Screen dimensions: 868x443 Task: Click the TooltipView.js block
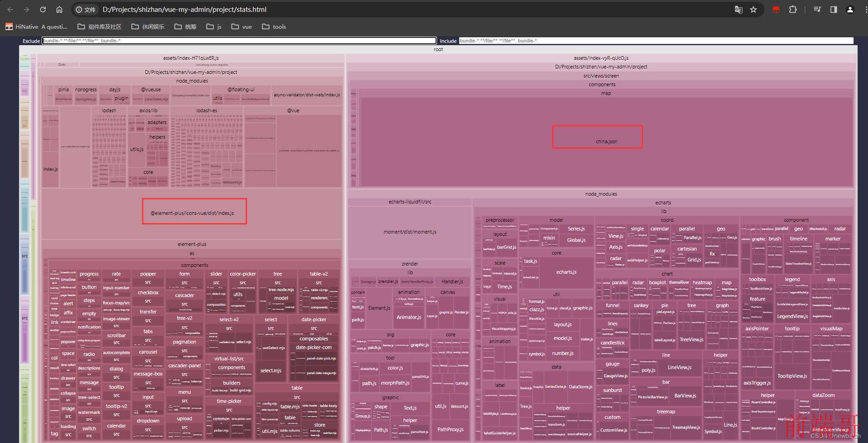pyautogui.click(x=792, y=376)
